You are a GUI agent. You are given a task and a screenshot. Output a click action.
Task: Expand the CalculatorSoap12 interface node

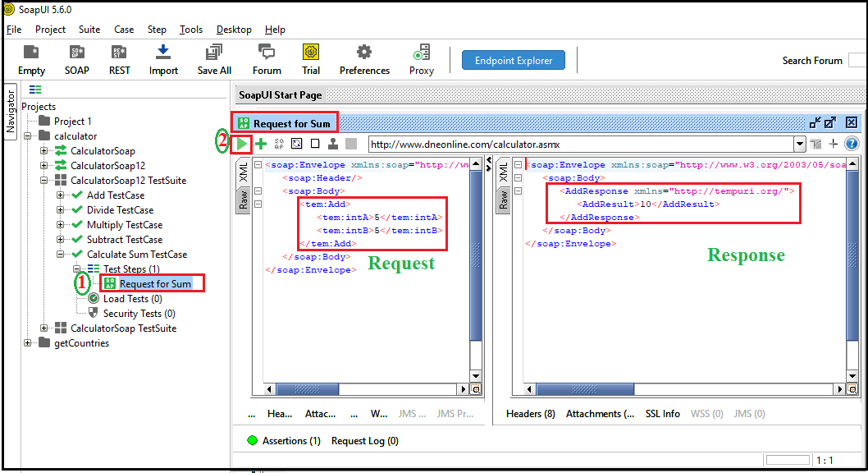click(43, 165)
